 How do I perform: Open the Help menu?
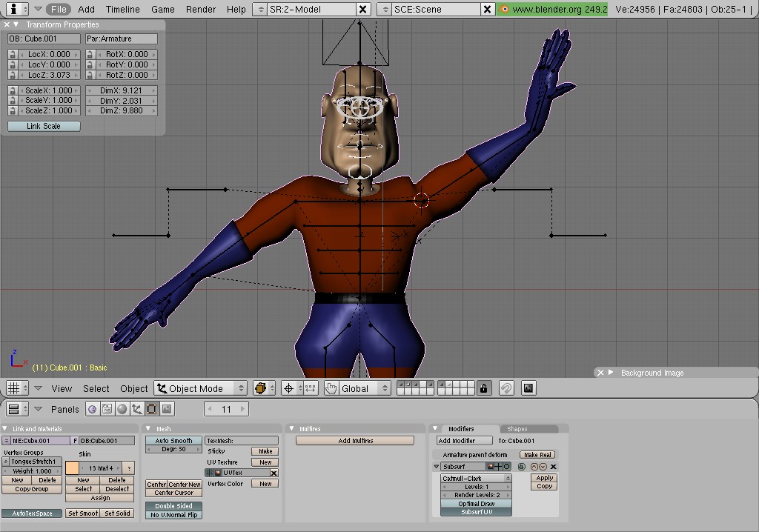(x=236, y=9)
